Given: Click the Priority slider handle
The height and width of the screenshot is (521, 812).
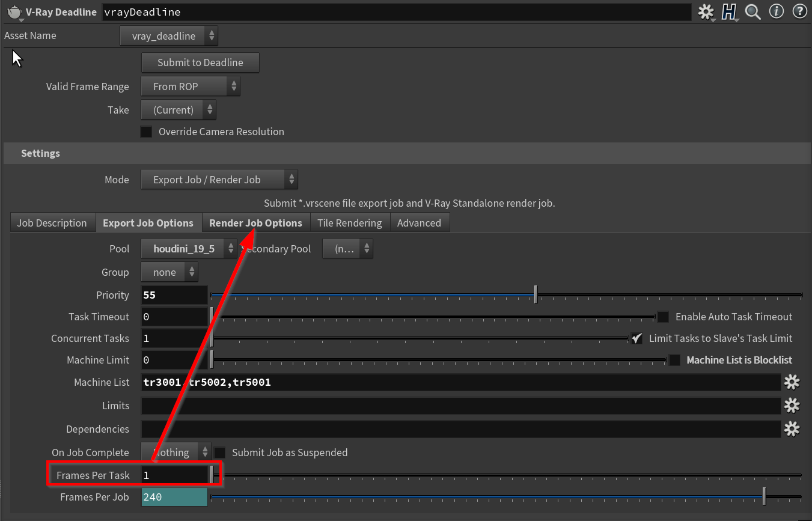Looking at the screenshot, I should click(x=536, y=294).
